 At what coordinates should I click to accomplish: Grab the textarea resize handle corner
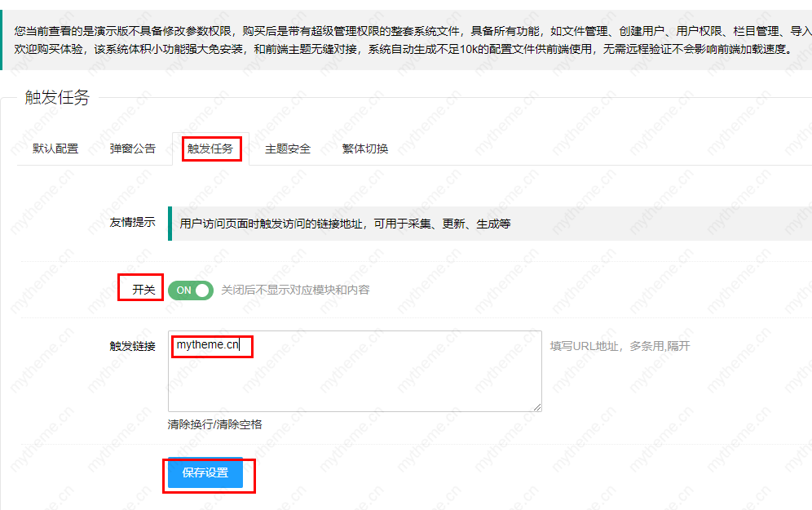537,407
